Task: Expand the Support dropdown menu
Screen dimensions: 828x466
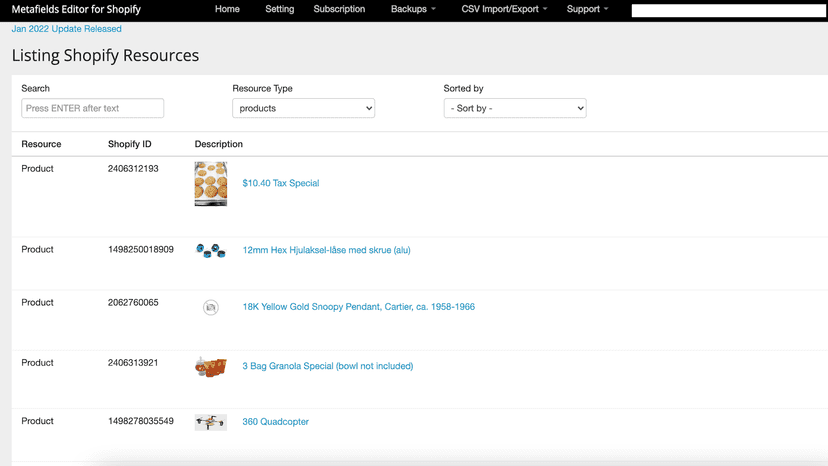Action: 587,9
